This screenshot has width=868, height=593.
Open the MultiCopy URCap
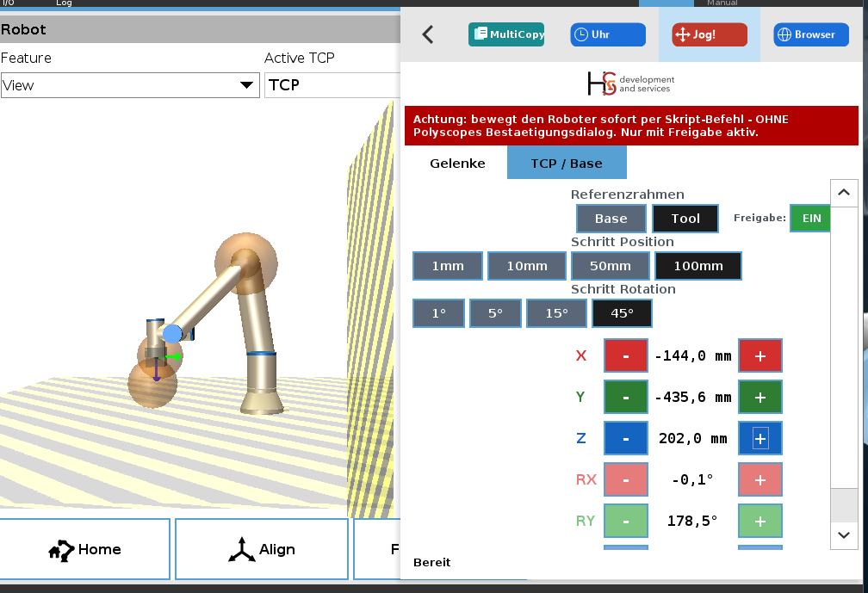506,34
